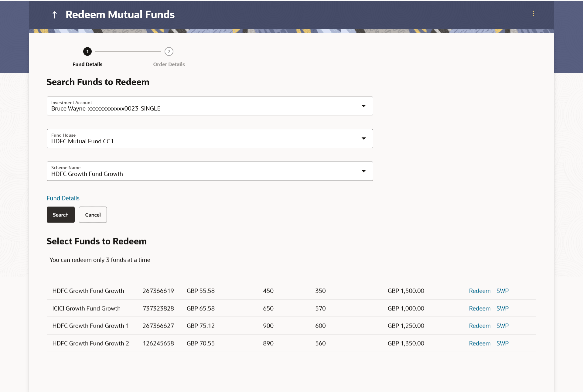Click the back arrow beside Redeem Mutual Funds
583x392 pixels.
55,15
